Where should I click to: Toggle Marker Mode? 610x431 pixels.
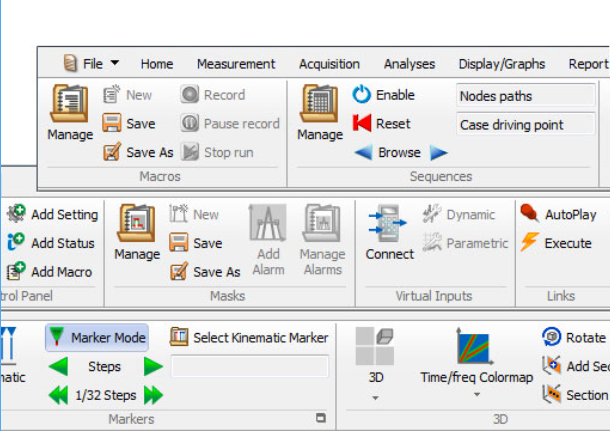97,337
